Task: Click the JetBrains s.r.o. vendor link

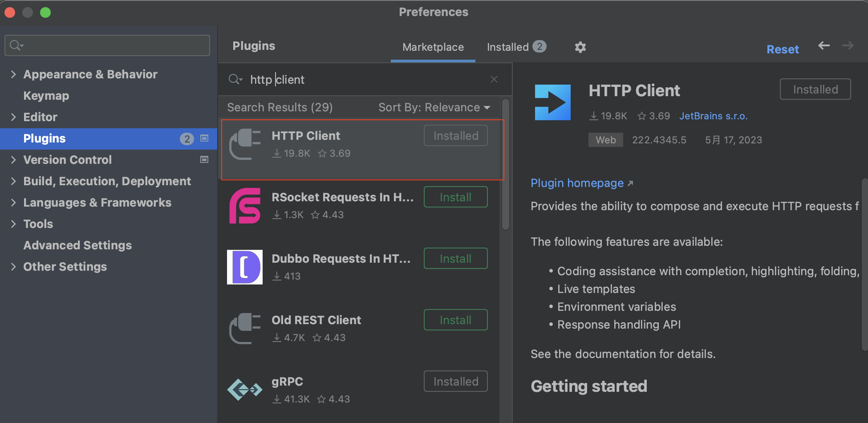Action: click(x=713, y=116)
